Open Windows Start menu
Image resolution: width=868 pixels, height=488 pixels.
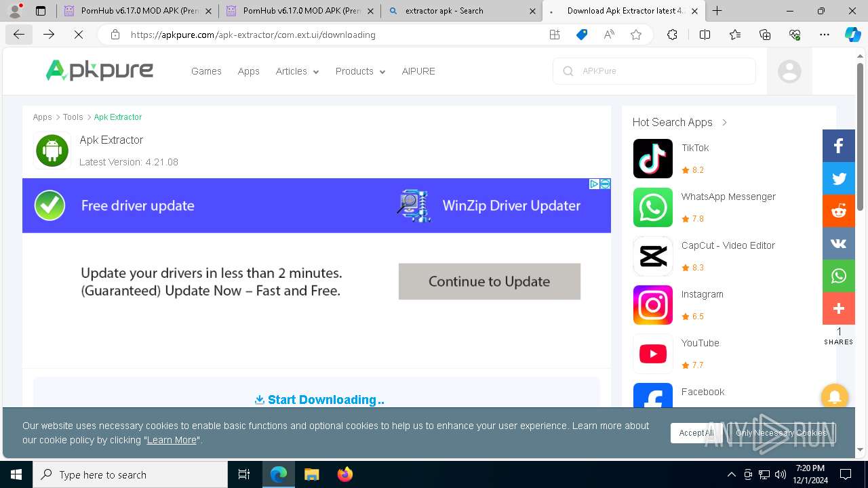coord(16,474)
